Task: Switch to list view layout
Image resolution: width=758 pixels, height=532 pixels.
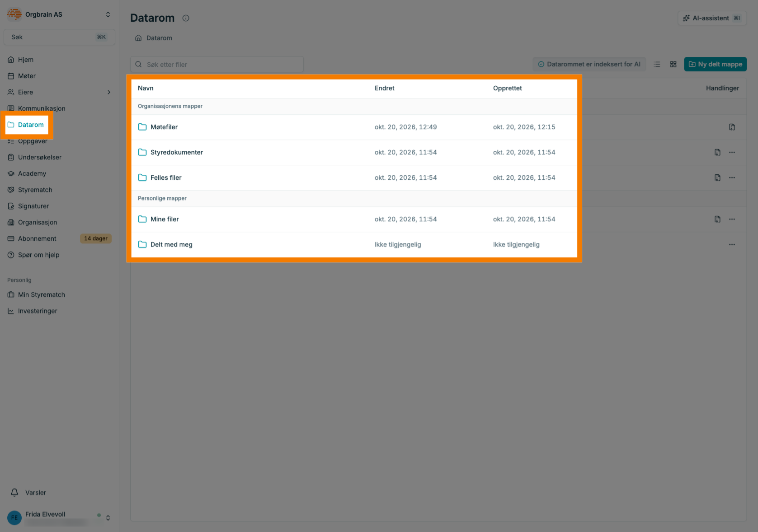Action: [657, 64]
